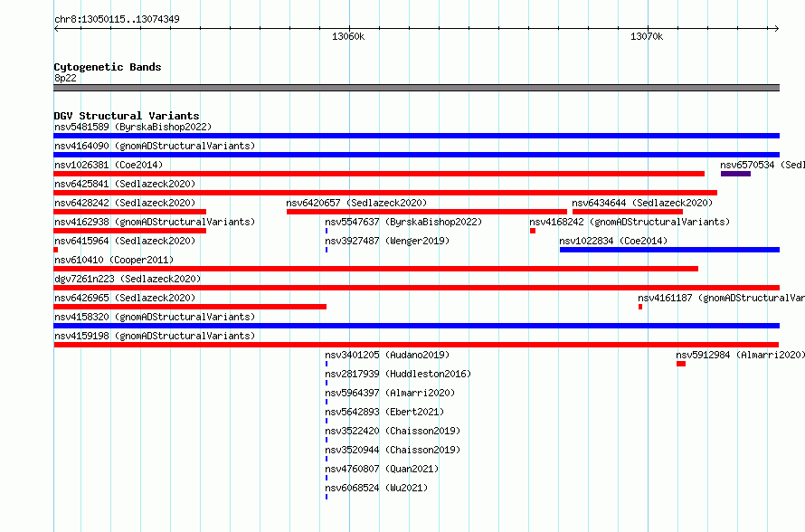Click the small red marker under nsv4161187
The height and width of the screenshot is (532, 805).
640,307
